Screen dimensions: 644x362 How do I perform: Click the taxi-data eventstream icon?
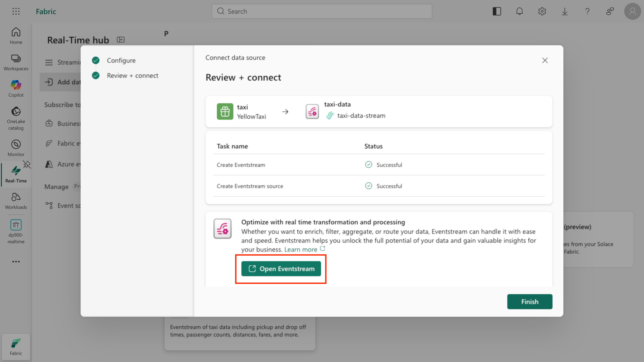coord(312,111)
